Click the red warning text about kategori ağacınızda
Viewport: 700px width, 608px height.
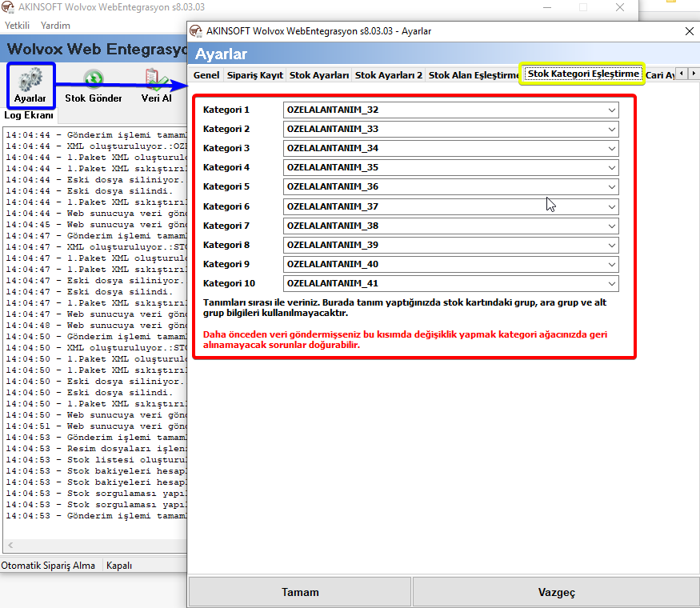click(x=405, y=340)
